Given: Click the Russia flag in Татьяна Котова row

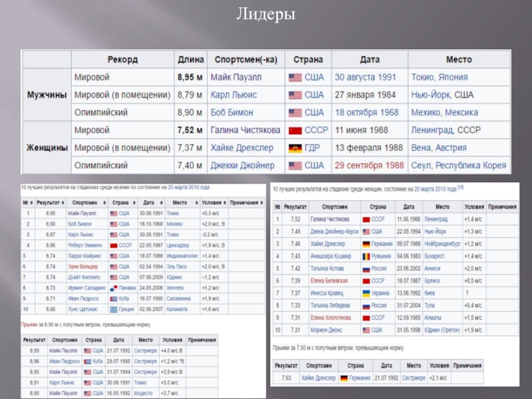Looking at the screenshot, I should click(x=366, y=269).
